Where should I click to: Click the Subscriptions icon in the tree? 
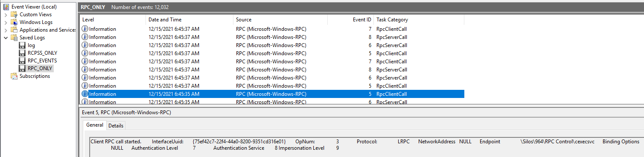tap(15, 76)
